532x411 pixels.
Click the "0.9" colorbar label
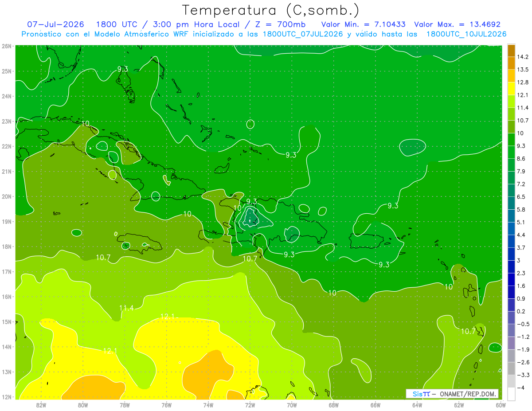coord(521,298)
